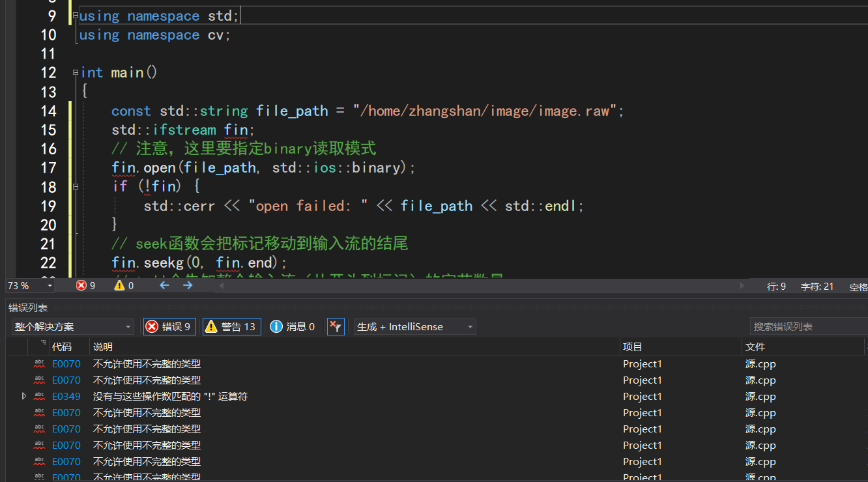Expand the E0349 error row details

(24, 396)
